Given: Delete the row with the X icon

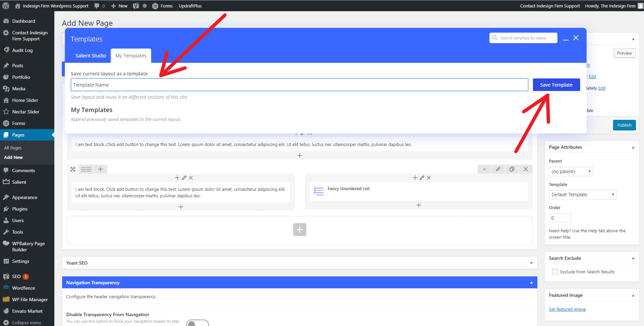Looking at the screenshot, I should [x=526, y=169].
